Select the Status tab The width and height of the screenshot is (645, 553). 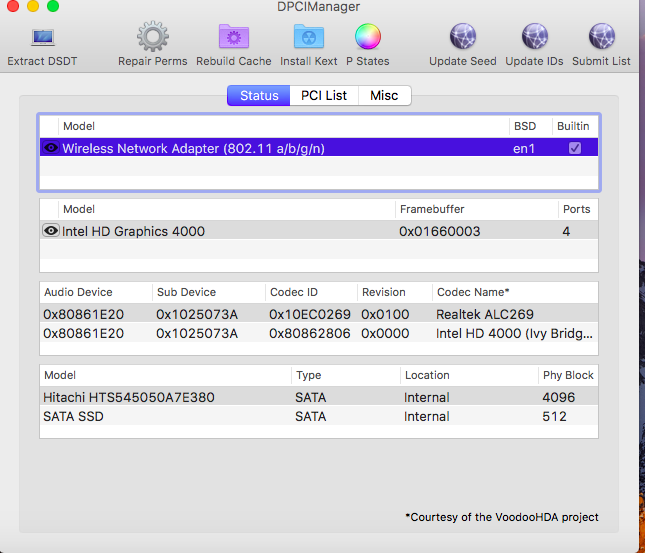[x=259, y=96]
